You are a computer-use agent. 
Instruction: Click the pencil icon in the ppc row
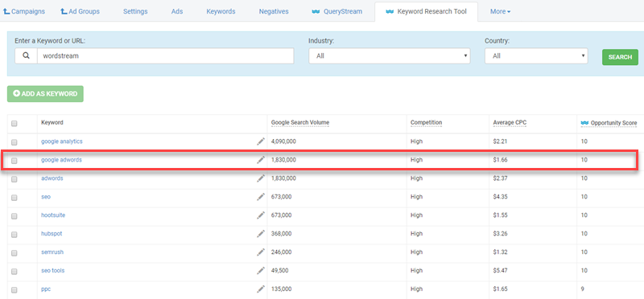261,289
